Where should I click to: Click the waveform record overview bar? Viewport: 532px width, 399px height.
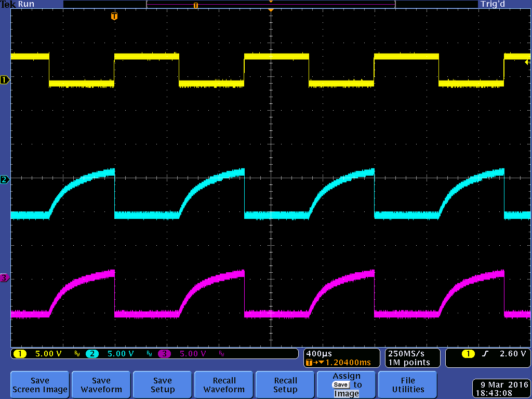coord(271,4)
